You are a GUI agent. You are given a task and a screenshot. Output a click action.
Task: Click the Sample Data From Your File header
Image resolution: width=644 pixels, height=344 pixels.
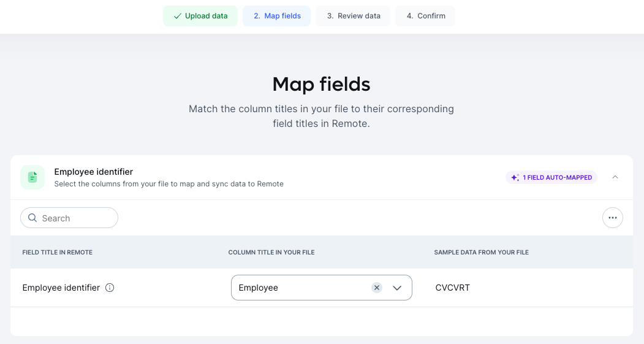pyautogui.click(x=482, y=253)
